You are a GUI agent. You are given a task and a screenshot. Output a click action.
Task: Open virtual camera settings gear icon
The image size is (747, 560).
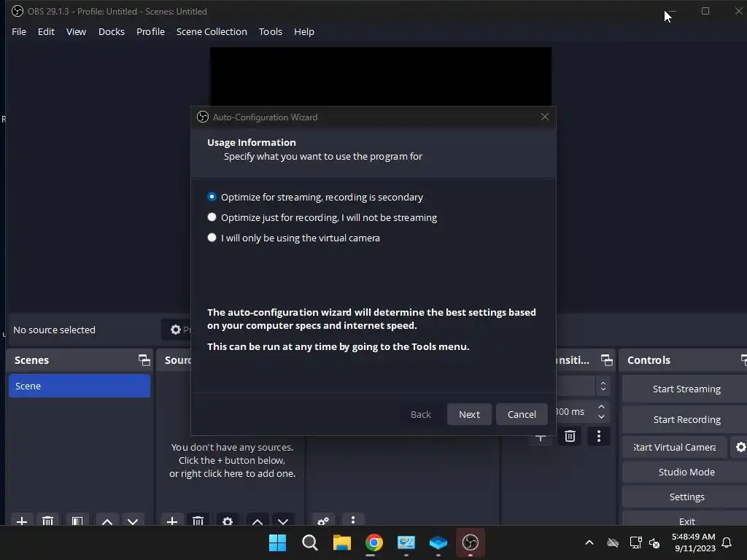pyautogui.click(x=740, y=447)
